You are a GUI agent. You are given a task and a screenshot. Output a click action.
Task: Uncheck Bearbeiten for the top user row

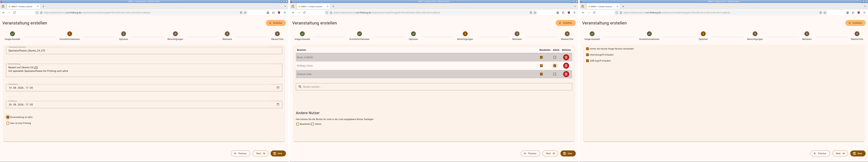click(541, 57)
